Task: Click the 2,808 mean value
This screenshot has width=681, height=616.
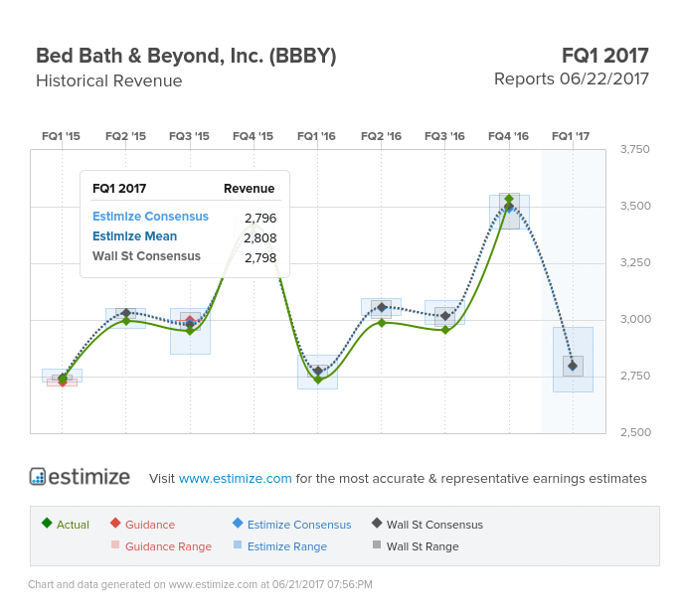Action: [x=260, y=237]
